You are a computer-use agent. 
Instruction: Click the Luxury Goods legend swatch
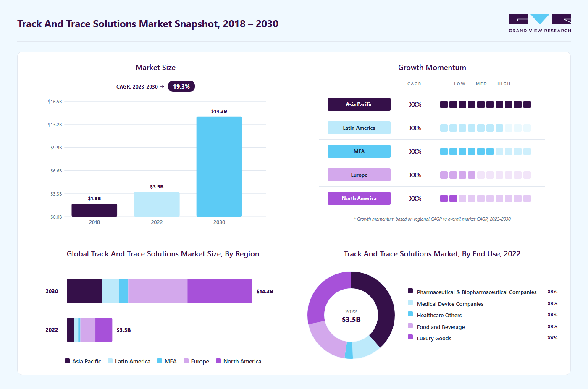pyautogui.click(x=410, y=337)
